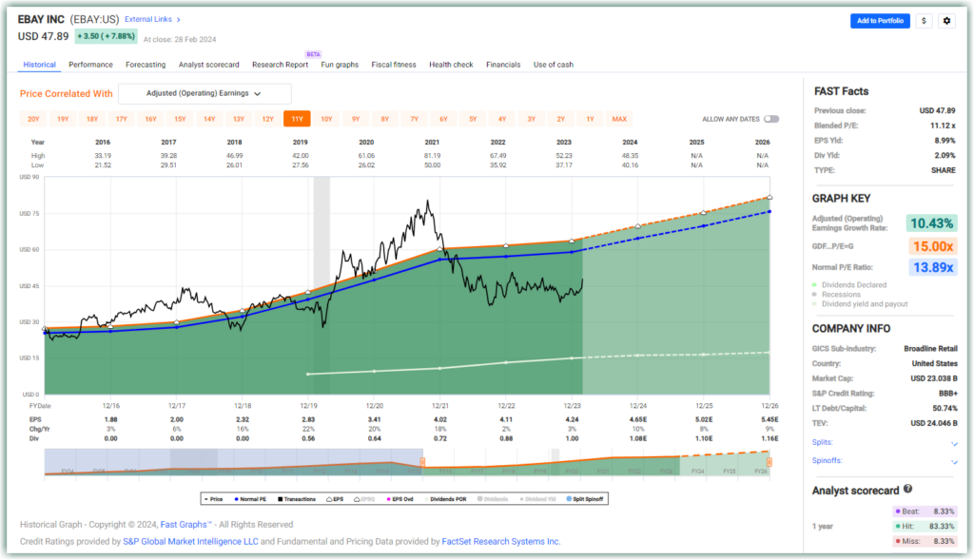Toggle Transactions marker in chart legend
This screenshot has width=974, height=560.
(x=297, y=499)
